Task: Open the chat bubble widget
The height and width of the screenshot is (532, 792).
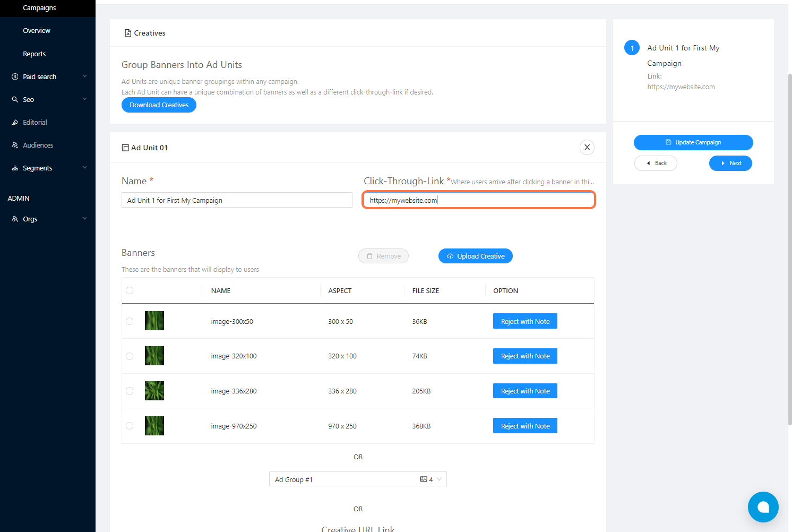Action: 763,507
